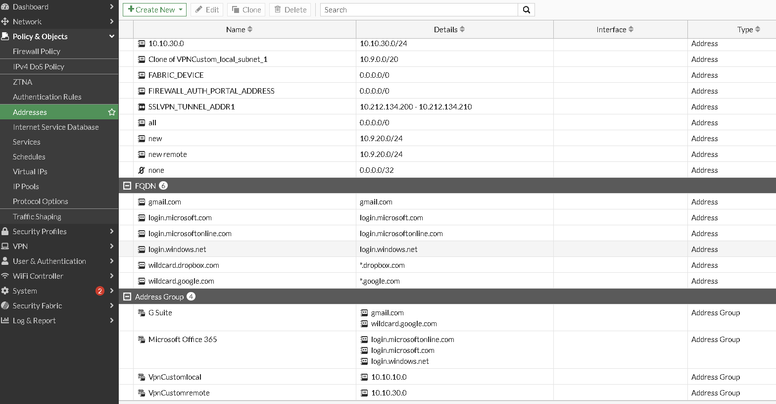Click the System notification badge showing 2
Screen dimensions: 776x404
pyautogui.click(x=99, y=291)
